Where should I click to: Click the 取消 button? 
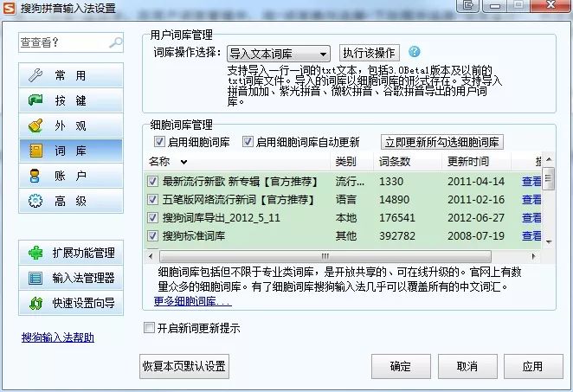(467, 366)
